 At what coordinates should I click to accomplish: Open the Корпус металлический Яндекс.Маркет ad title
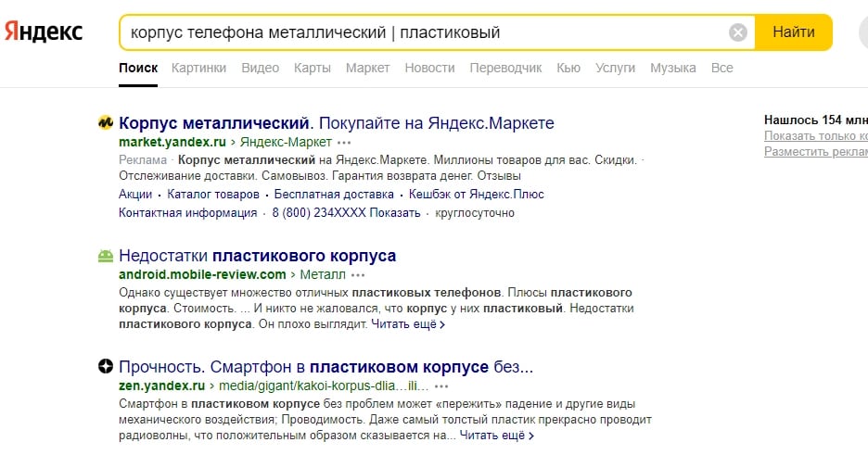[336, 122]
